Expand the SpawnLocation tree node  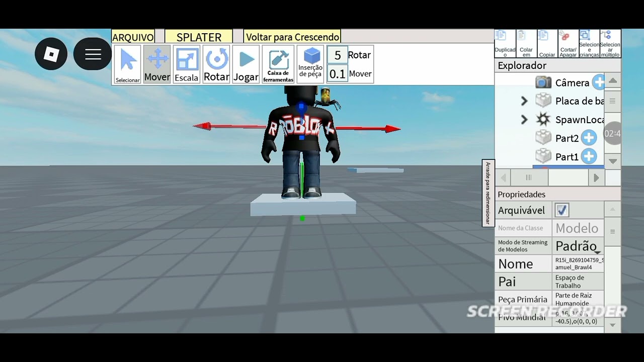tap(524, 120)
